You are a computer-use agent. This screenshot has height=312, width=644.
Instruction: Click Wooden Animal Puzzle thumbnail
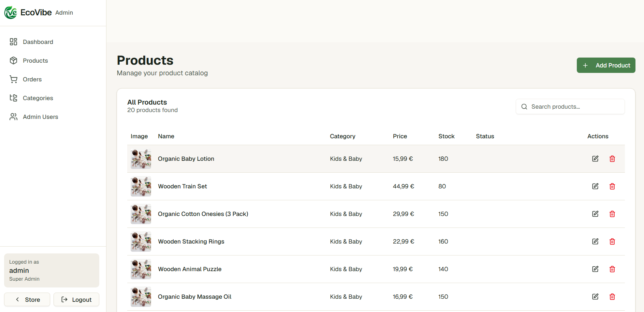tap(141, 269)
